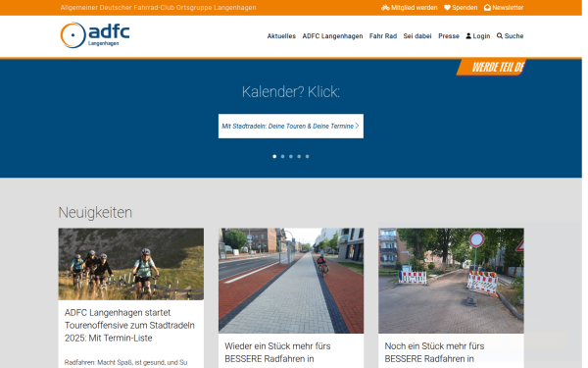Viewport: 588px width, 368px height.
Task: Select the third carousel dot
Action: [x=291, y=157]
